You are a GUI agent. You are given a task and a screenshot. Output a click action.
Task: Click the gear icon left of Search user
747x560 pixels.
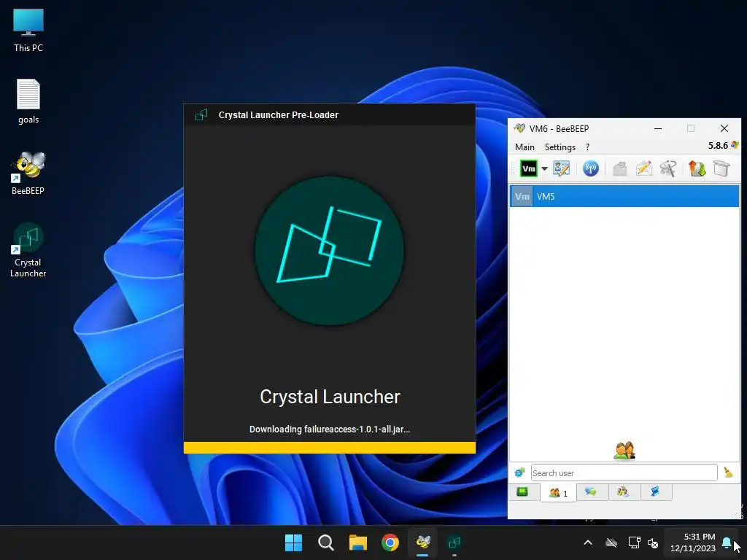(x=519, y=472)
